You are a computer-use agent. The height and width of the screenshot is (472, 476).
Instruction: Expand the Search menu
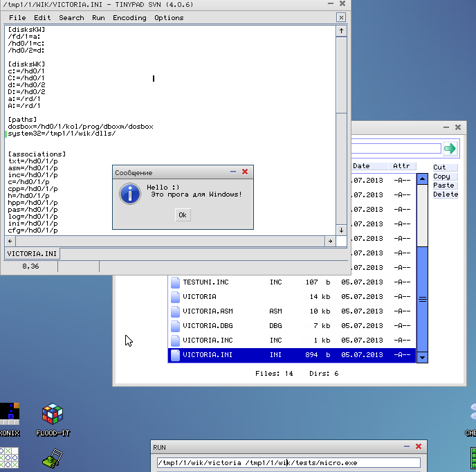pyautogui.click(x=71, y=18)
